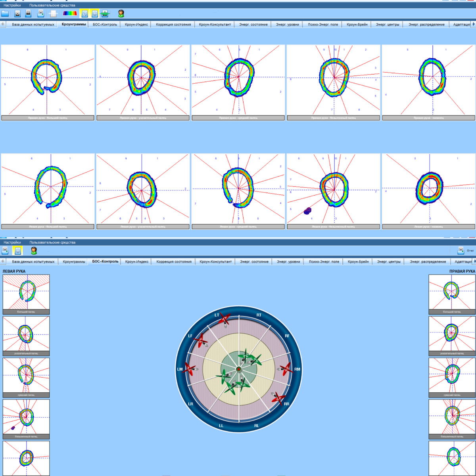Viewport: 476px width, 476px height.
Task: Click the floppy disk save icon
Action: pyautogui.click(x=28, y=13)
